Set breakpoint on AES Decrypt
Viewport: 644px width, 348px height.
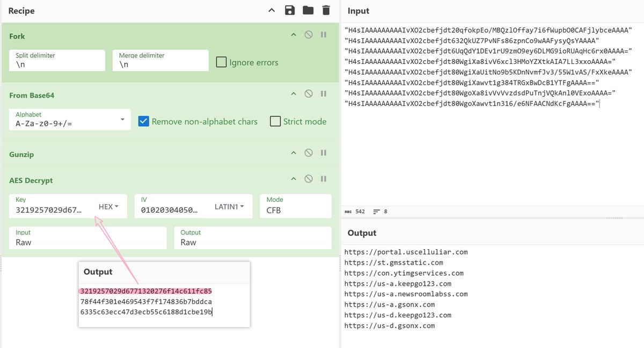tap(324, 179)
